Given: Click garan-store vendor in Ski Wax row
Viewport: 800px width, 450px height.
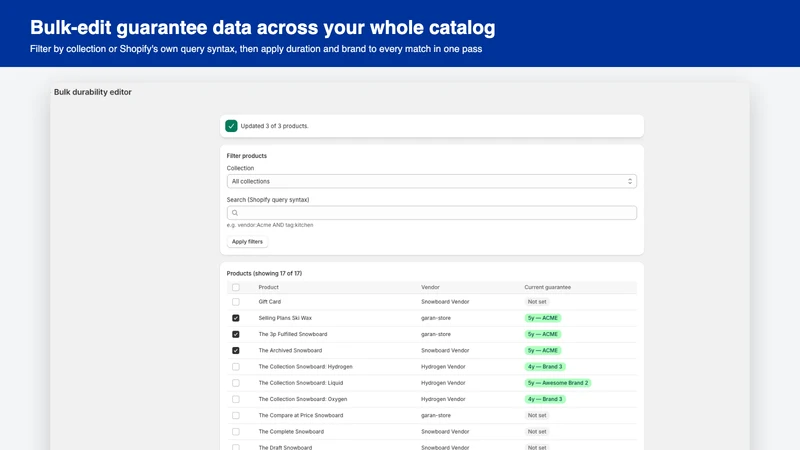Looking at the screenshot, I should [436, 318].
